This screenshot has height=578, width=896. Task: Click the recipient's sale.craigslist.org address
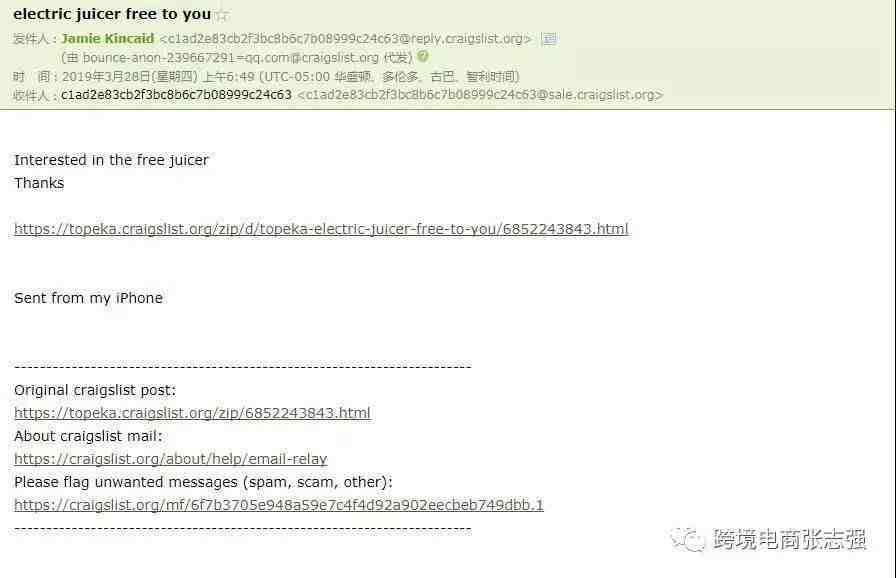[480, 95]
